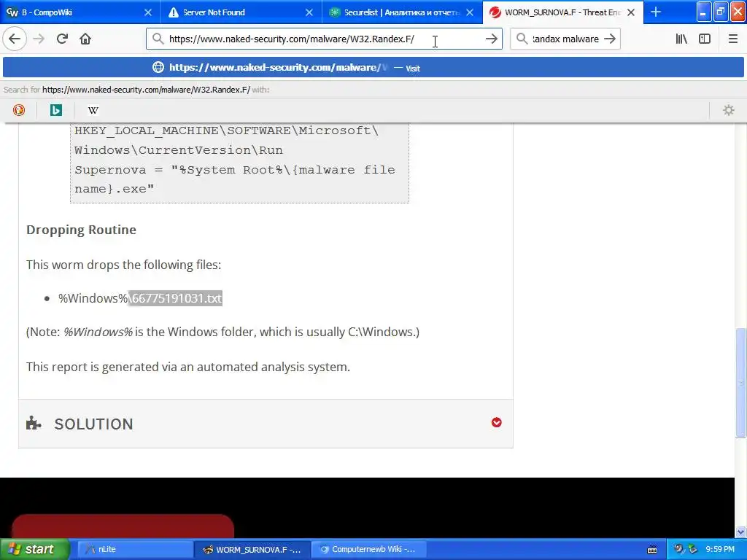Image resolution: width=747 pixels, height=560 pixels.
Task: Toggle the sidebar view icon
Action: pos(705,39)
